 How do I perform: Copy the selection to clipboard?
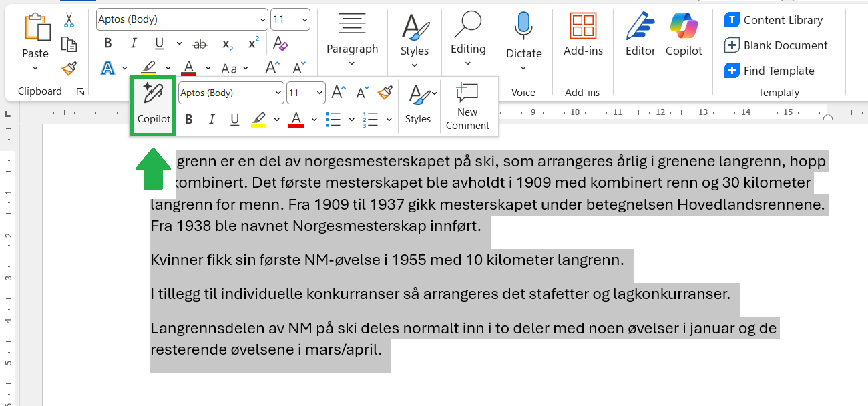coord(69,43)
